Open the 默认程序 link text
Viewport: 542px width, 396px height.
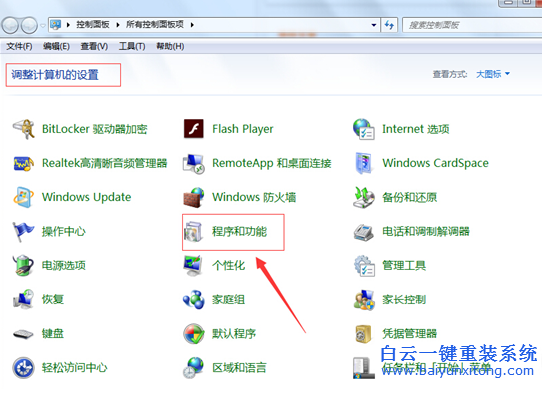(x=234, y=333)
